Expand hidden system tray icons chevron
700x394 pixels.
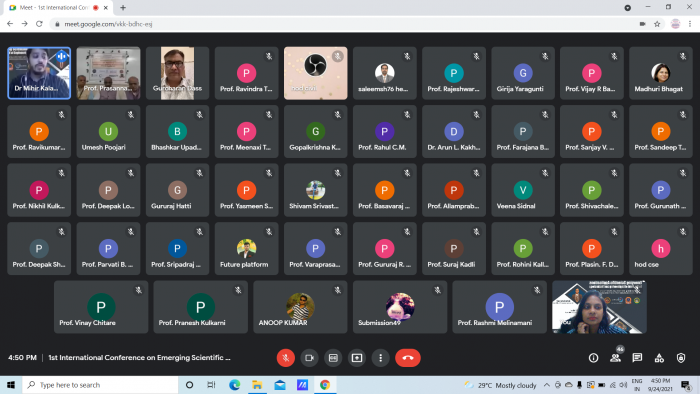546,385
